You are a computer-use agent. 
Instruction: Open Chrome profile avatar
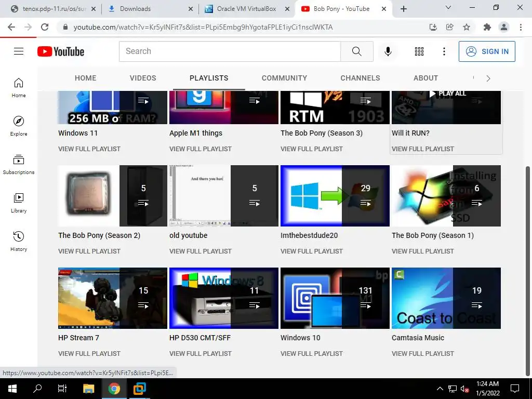click(x=504, y=27)
